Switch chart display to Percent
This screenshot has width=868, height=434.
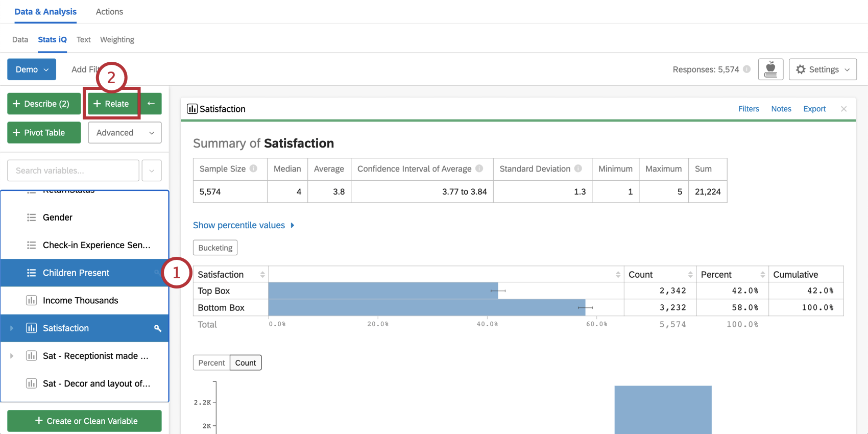211,363
